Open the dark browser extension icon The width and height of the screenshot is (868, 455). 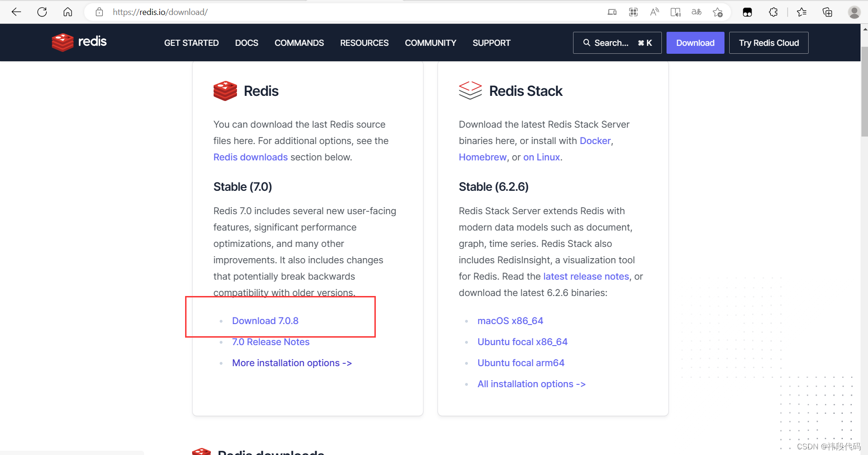tap(747, 12)
